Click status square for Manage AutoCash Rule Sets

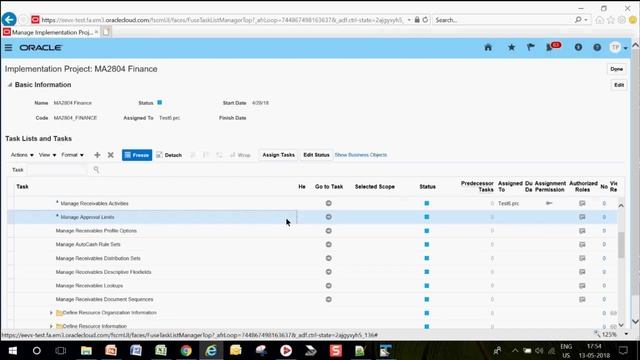427,244
